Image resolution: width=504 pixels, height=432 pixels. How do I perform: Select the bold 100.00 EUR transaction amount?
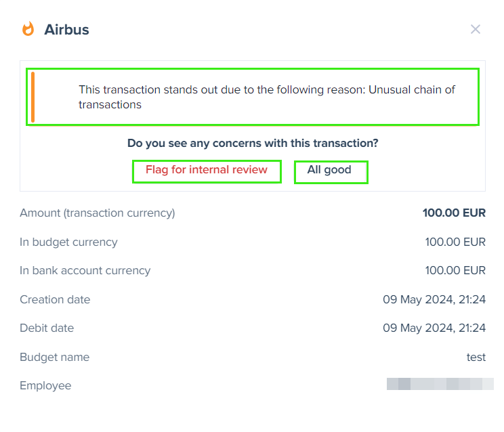pos(454,213)
